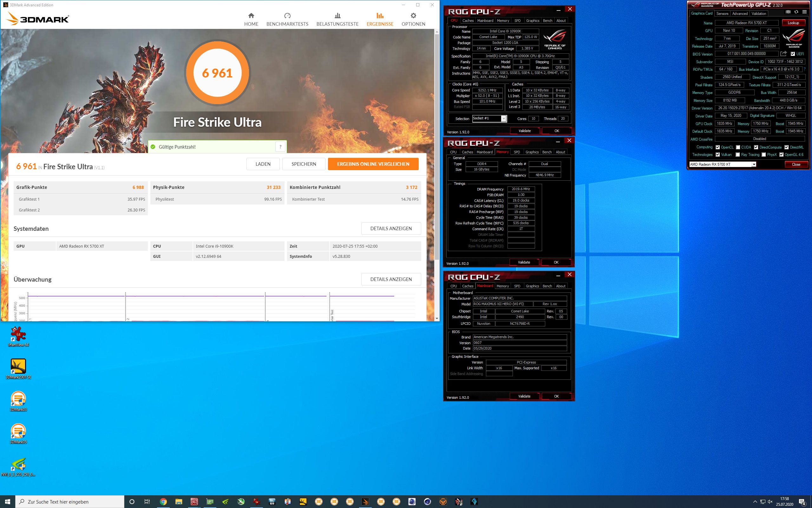The image size is (812, 508).
Task: Click the muted volume icon in the tray
Action: 770,502
